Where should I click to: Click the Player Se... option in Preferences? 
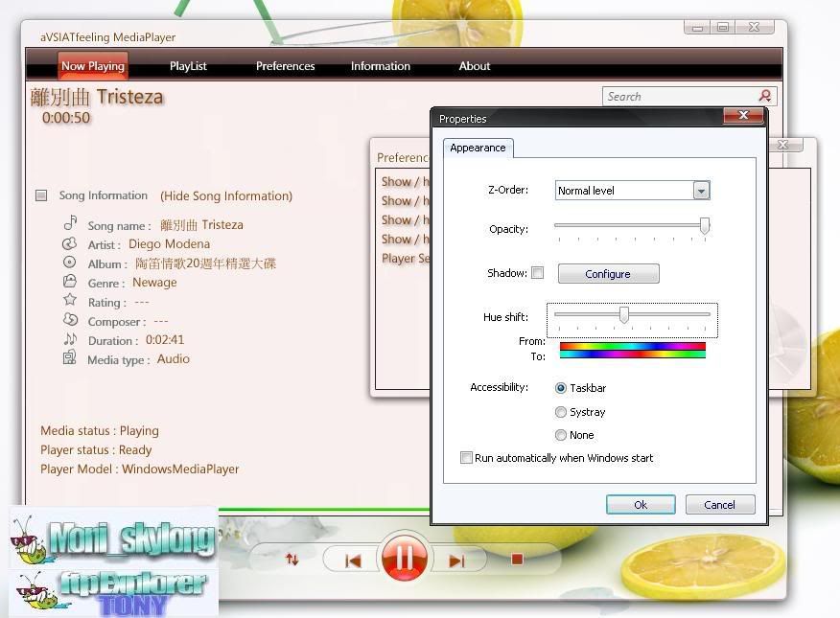pyautogui.click(x=406, y=259)
